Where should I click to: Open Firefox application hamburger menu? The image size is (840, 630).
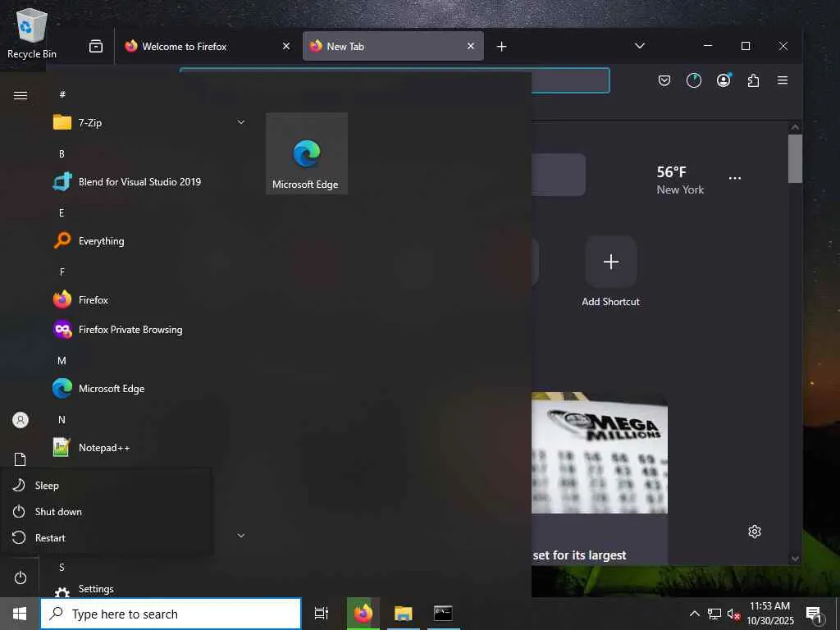click(783, 80)
